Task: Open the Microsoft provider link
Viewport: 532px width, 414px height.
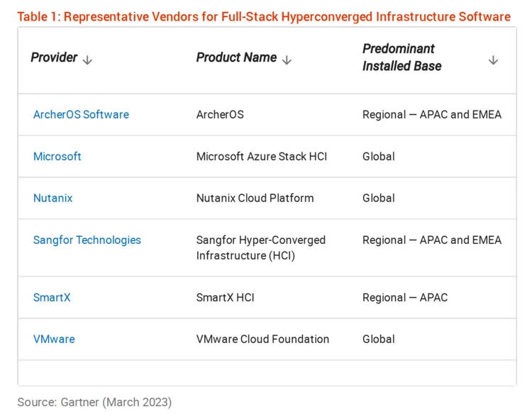Action: click(x=57, y=156)
